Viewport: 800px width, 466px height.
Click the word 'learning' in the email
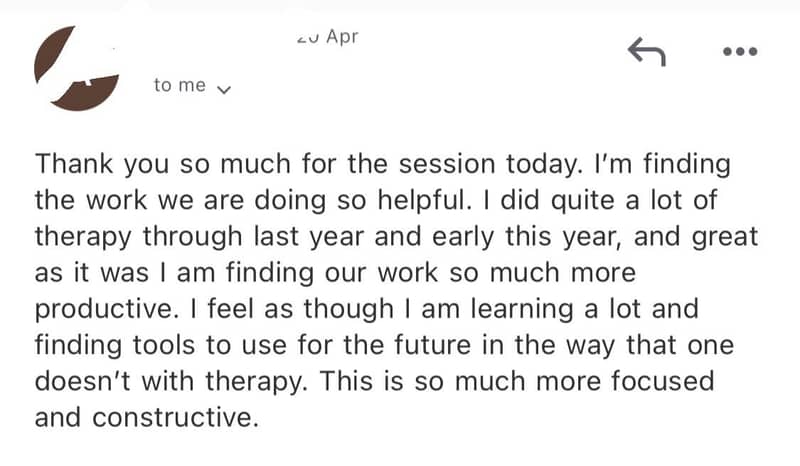tap(521, 310)
